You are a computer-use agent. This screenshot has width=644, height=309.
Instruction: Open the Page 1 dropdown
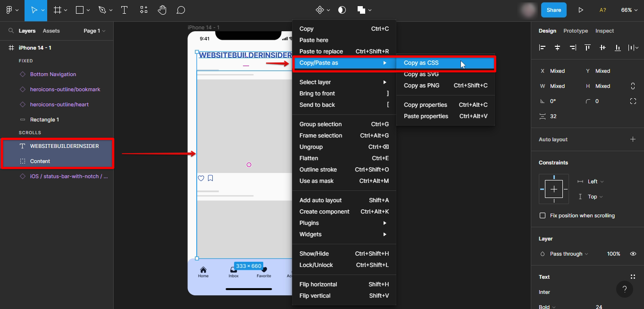[x=94, y=31]
